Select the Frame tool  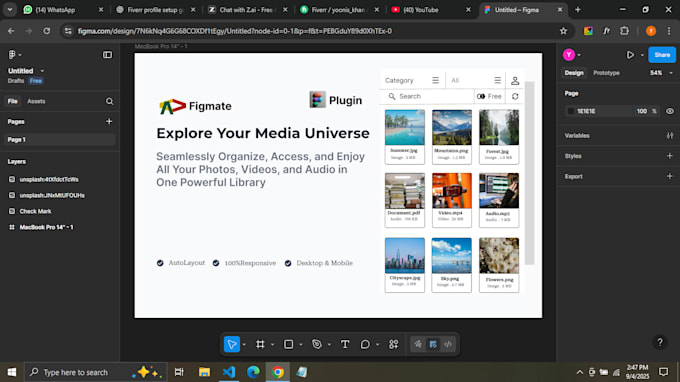260,344
